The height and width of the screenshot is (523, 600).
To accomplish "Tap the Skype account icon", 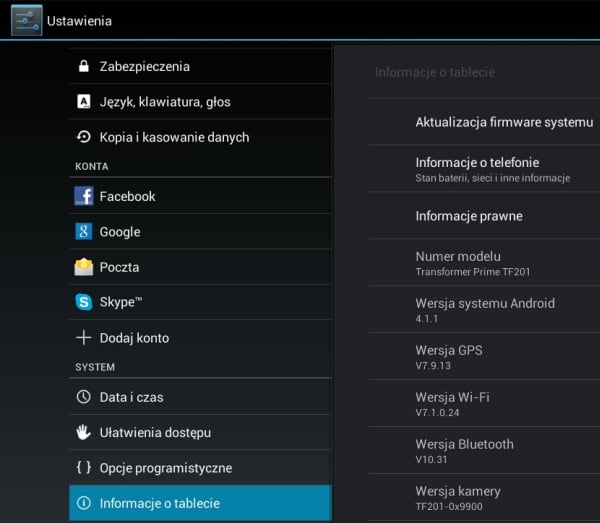I will (84, 302).
